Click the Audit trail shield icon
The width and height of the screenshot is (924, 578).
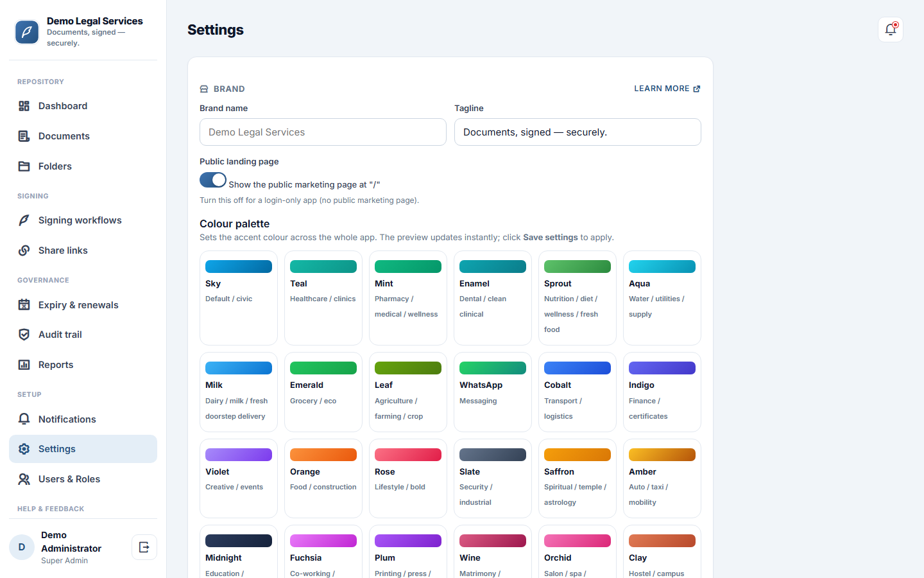point(24,335)
